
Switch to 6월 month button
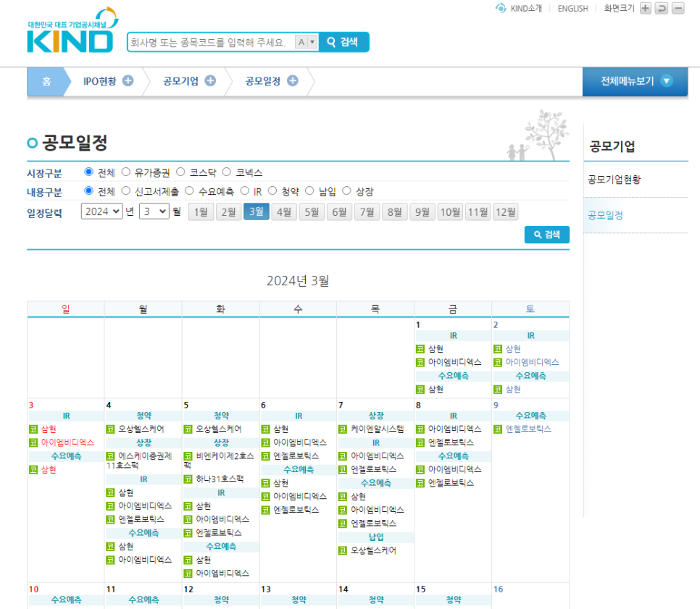[x=339, y=212]
